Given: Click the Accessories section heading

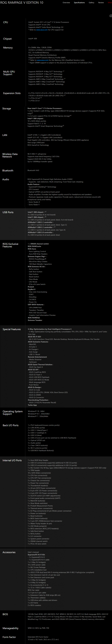Looking at the screenshot, I should pyautogui.click(x=9, y=552).
